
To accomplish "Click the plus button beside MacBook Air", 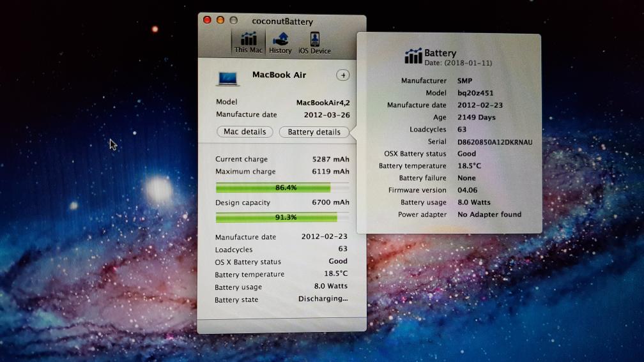I will tap(343, 75).
